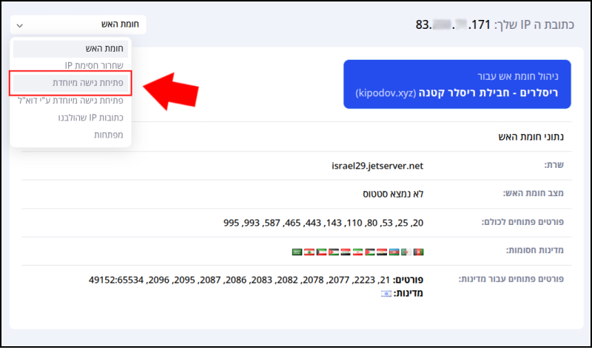Click the Palestine flag with the plain red triangle
This screenshot has height=364, width=592.
370,252
